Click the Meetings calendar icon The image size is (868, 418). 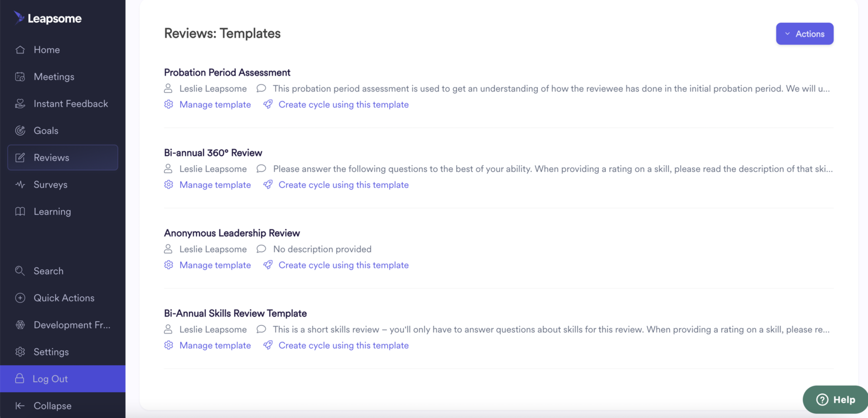point(20,77)
